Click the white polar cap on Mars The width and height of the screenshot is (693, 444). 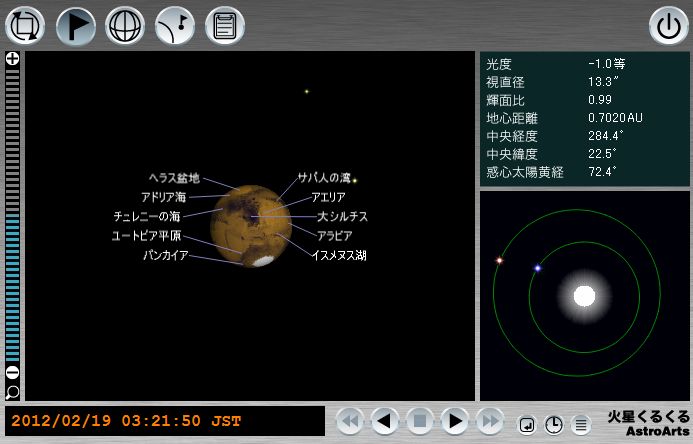(x=263, y=261)
